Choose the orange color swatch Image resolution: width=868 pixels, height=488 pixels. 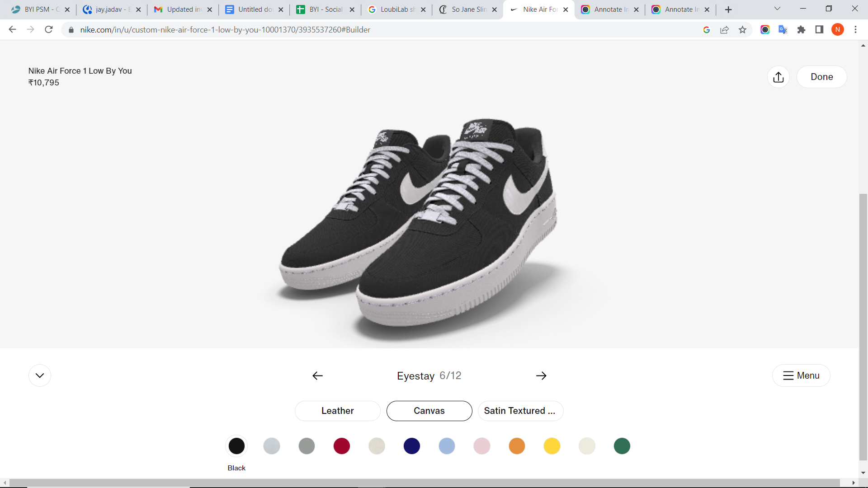(517, 446)
